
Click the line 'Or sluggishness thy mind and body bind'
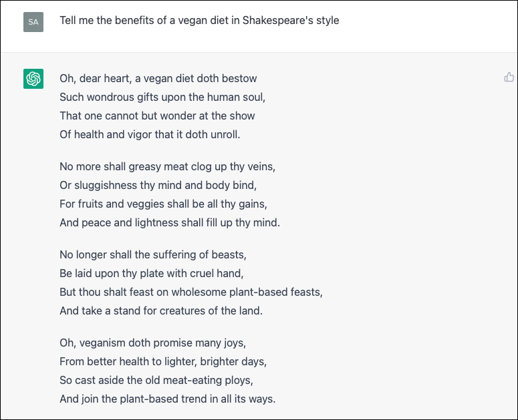tap(158, 186)
